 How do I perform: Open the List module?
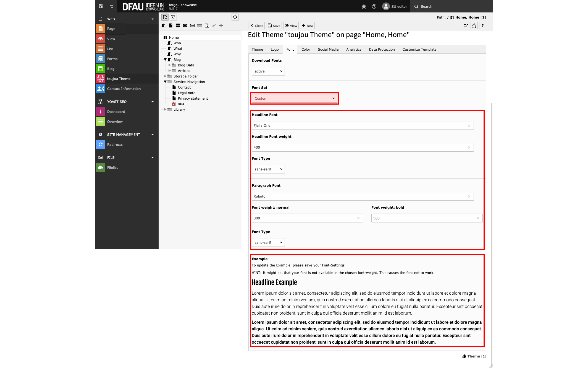click(127, 49)
